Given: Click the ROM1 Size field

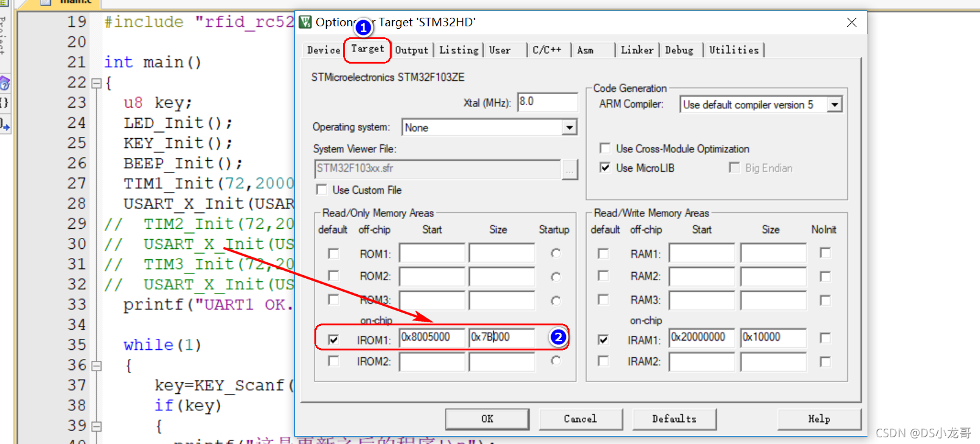Looking at the screenshot, I should (x=502, y=253).
